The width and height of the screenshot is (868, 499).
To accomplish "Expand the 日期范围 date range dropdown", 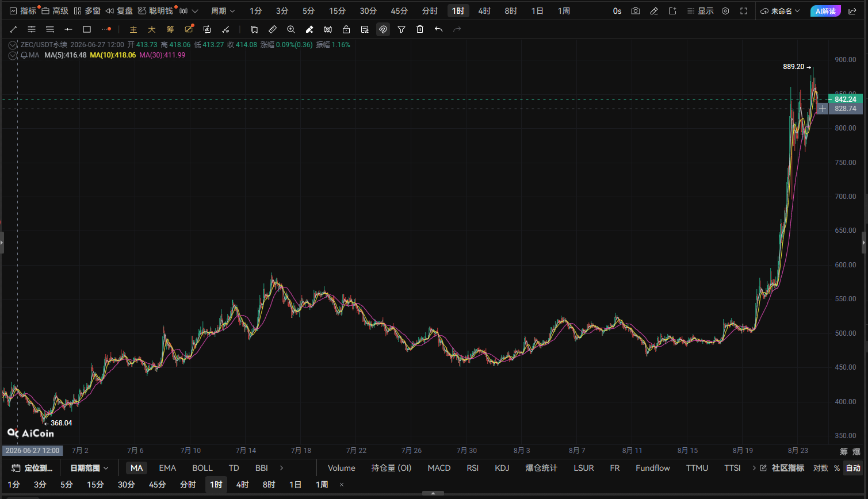I will tap(89, 468).
